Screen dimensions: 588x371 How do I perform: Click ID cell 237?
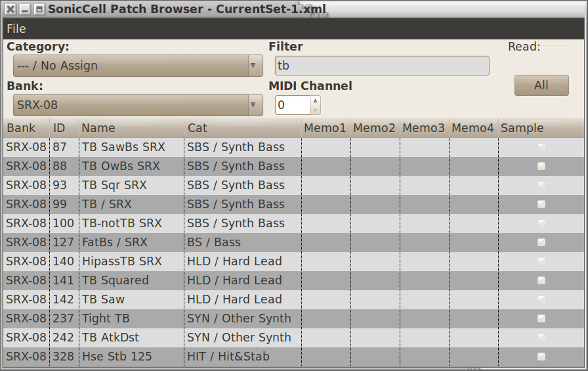[x=64, y=318]
